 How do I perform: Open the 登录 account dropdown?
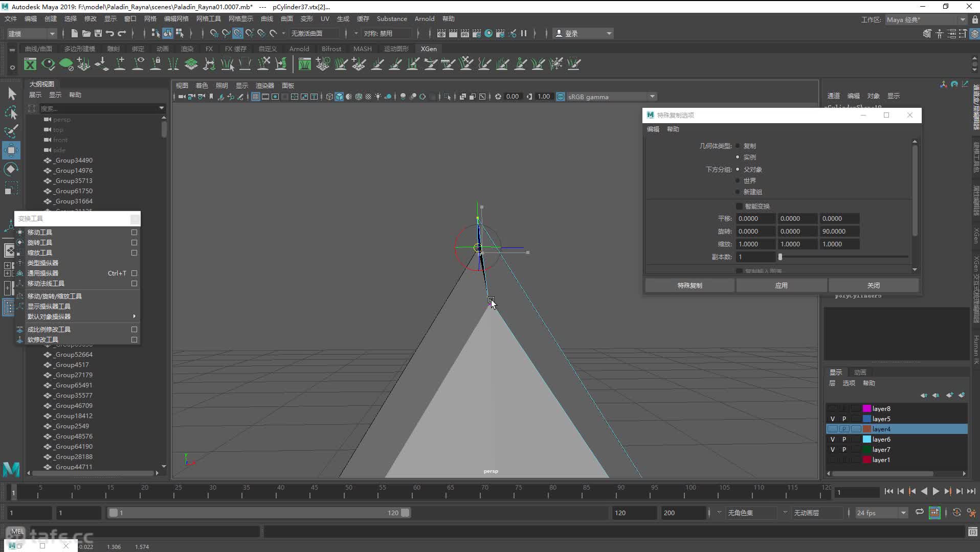click(584, 33)
